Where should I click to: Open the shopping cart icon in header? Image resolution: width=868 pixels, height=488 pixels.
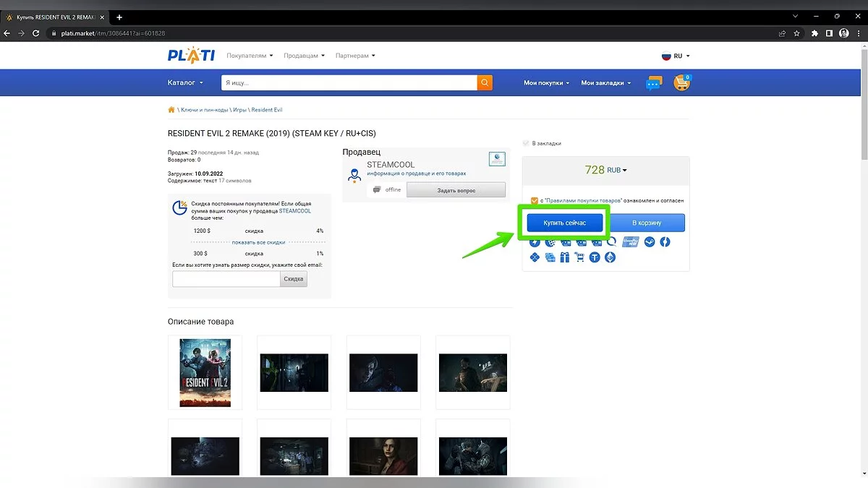681,83
